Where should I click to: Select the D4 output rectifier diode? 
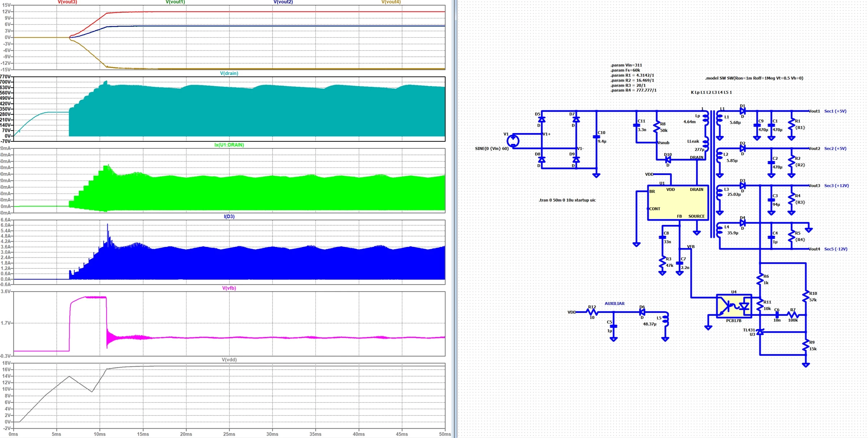(x=743, y=223)
